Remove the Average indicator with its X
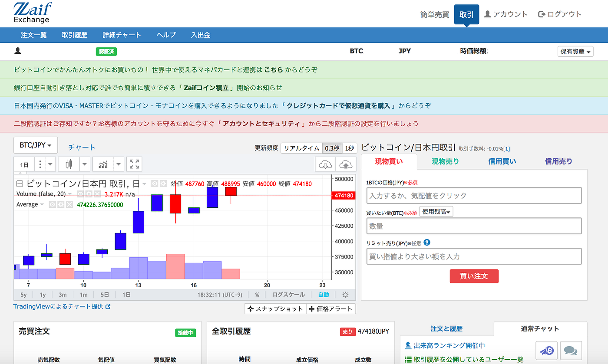 pos(69,204)
